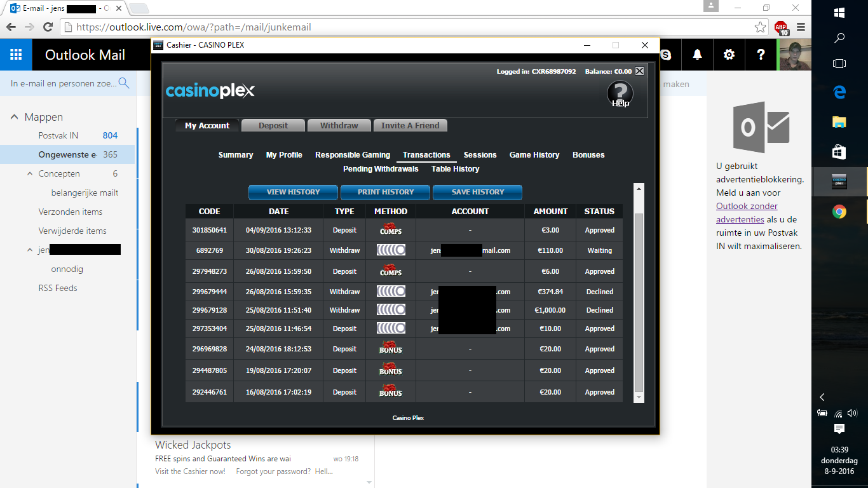
Task: Click the Wi-Fi icon in system tray
Action: point(838,413)
